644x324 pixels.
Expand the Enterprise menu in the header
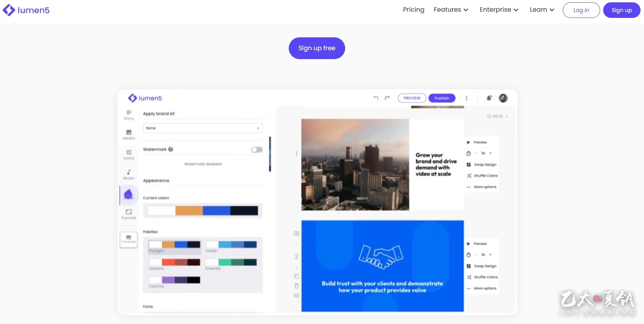499,10
